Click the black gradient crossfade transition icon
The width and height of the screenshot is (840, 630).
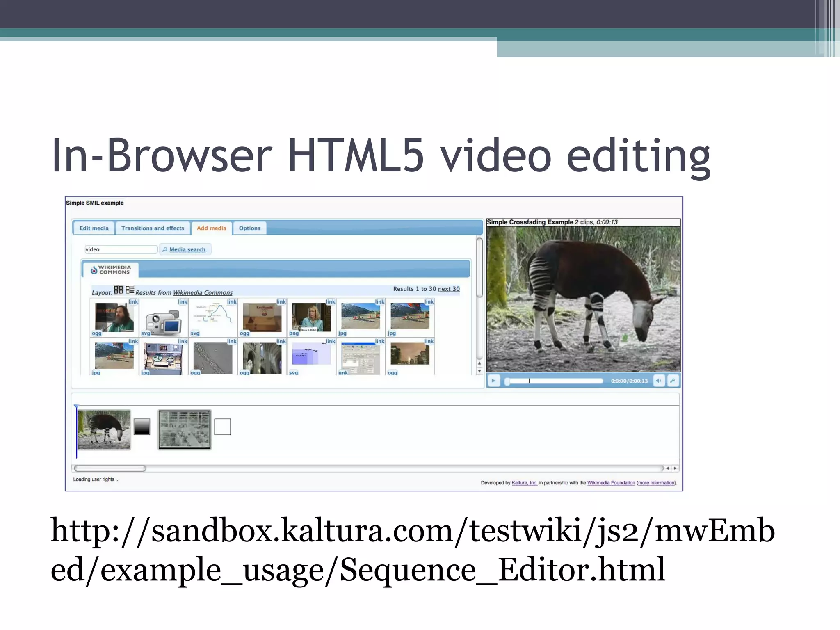click(142, 427)
